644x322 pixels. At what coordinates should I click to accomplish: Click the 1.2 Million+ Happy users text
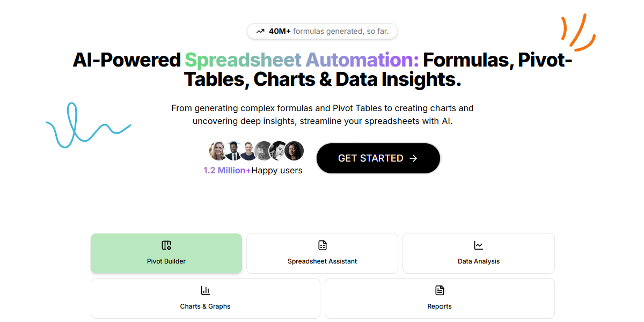[x=253, y=171]
